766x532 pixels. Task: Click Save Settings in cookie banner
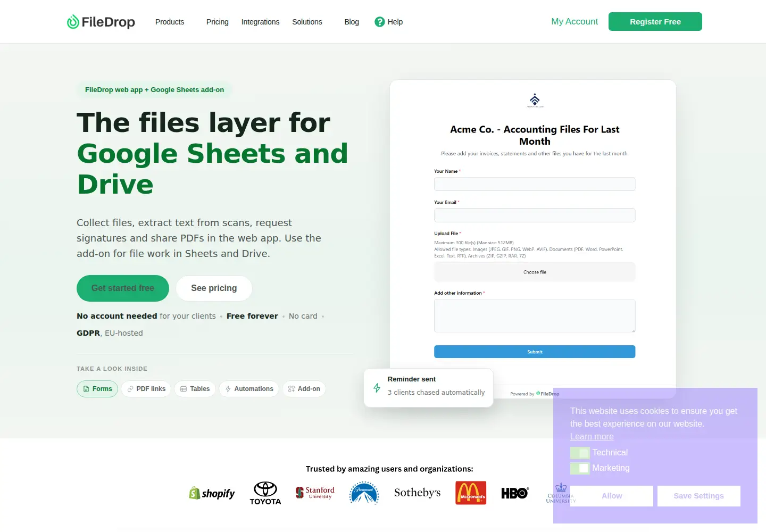[699, 496]
